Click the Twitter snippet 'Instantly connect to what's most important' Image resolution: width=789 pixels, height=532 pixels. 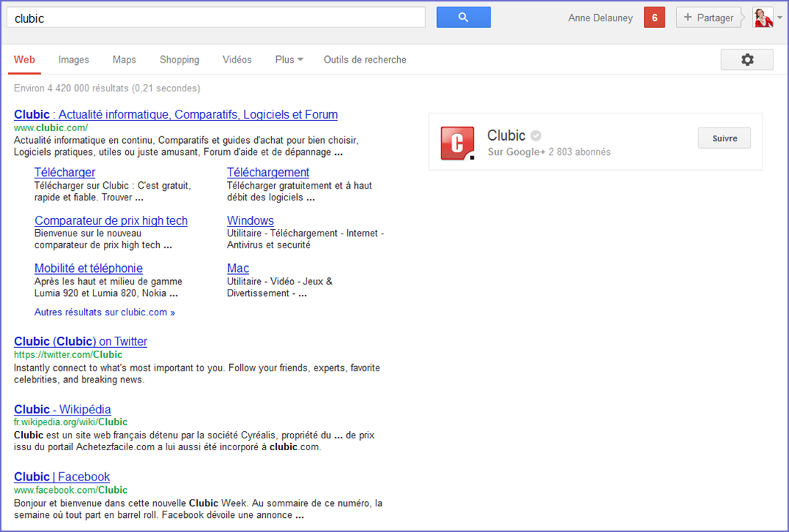click(x=197, y=374)
